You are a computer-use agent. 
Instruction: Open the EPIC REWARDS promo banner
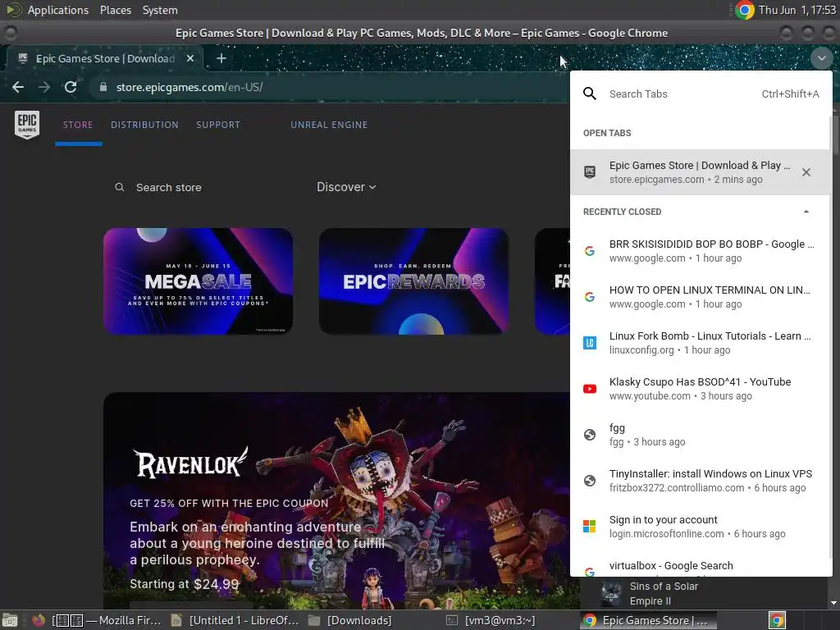(413, 281)
